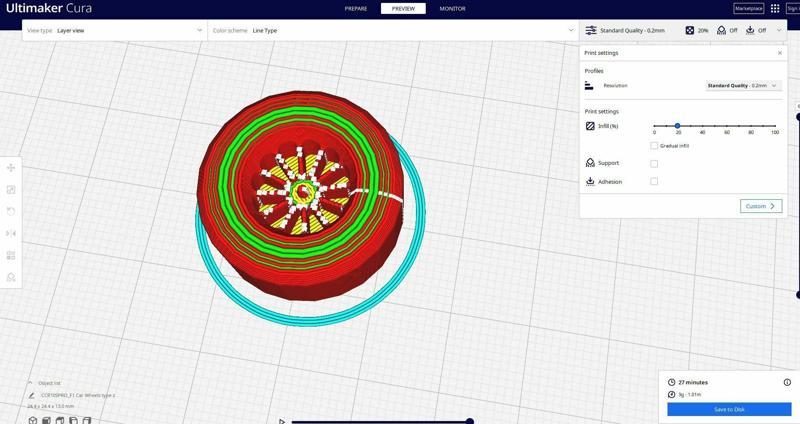Open the Color scheme Line Type dropdown
Viewport: 800px width, 424px height.
[x=393, y=31]
